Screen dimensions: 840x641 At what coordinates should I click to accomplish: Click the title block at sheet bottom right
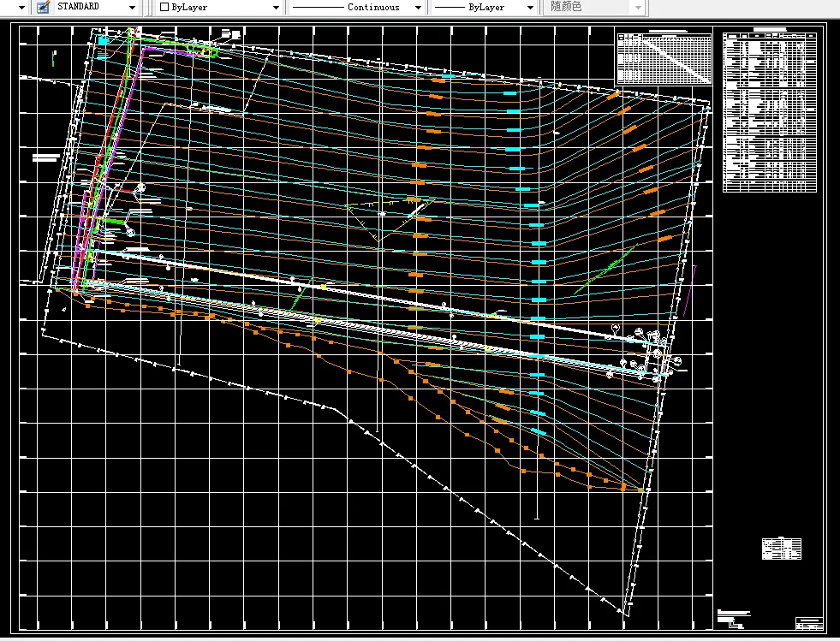(x=809, y=623)
